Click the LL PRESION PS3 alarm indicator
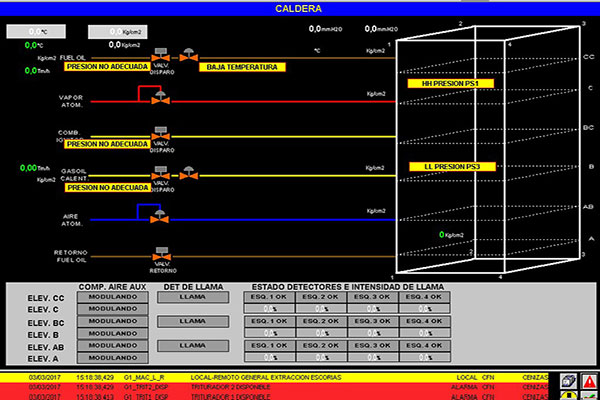 coord(443,165)
